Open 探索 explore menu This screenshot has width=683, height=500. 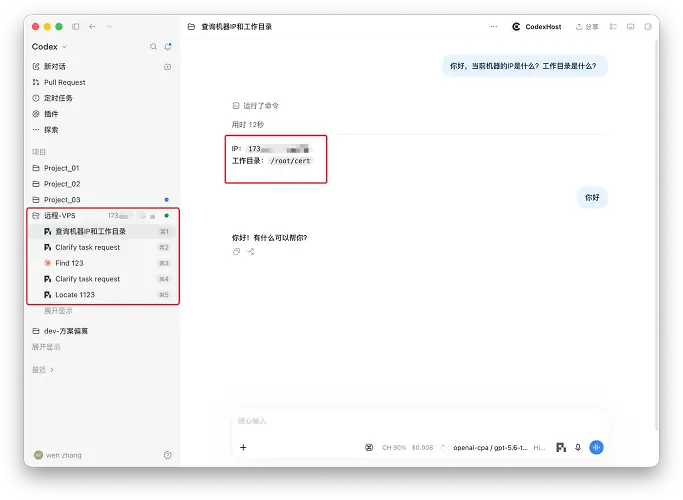pos(51,130)
